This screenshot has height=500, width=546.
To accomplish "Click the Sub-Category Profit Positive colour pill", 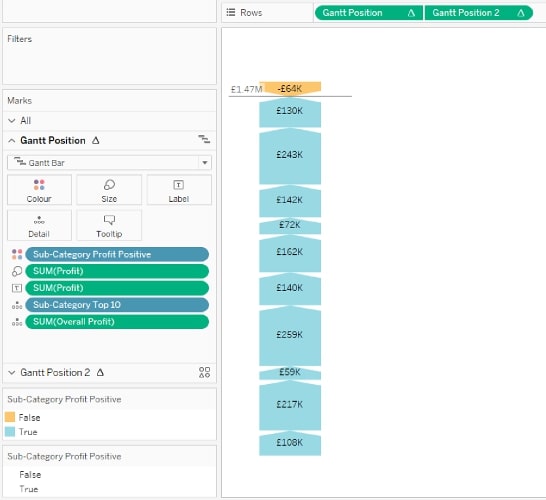I will click(117, 254).
